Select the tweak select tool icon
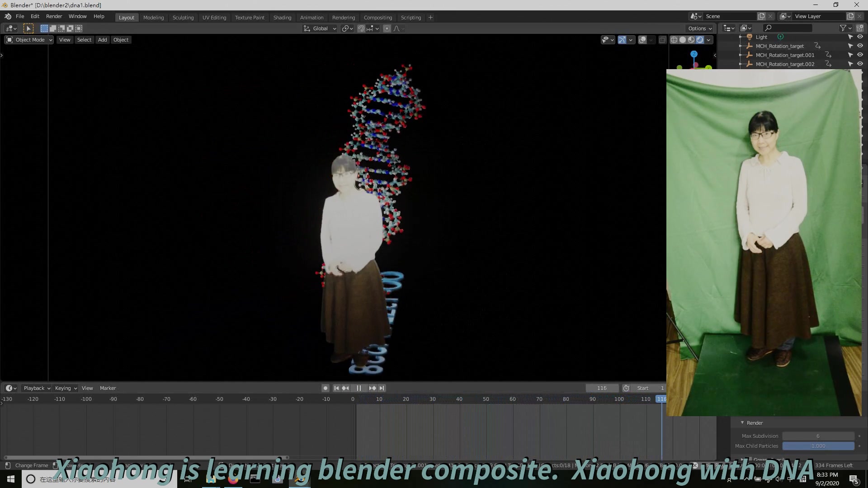 tap(28, 28)
